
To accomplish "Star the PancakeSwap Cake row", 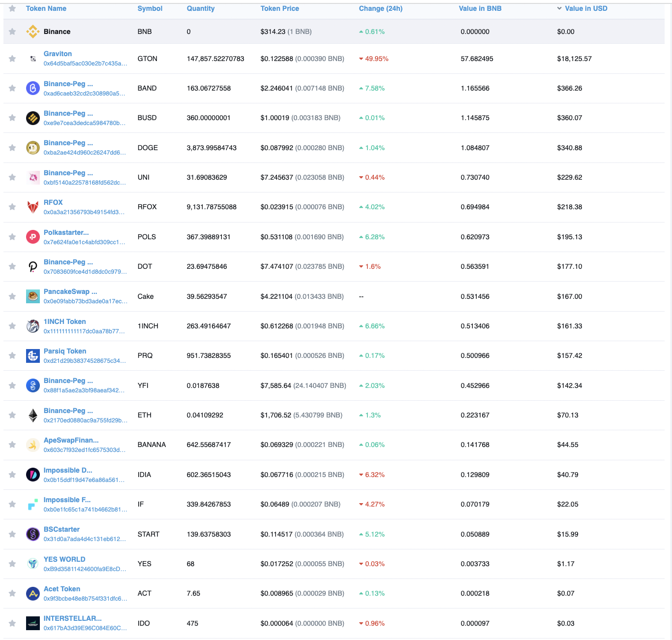I will 12,296.
